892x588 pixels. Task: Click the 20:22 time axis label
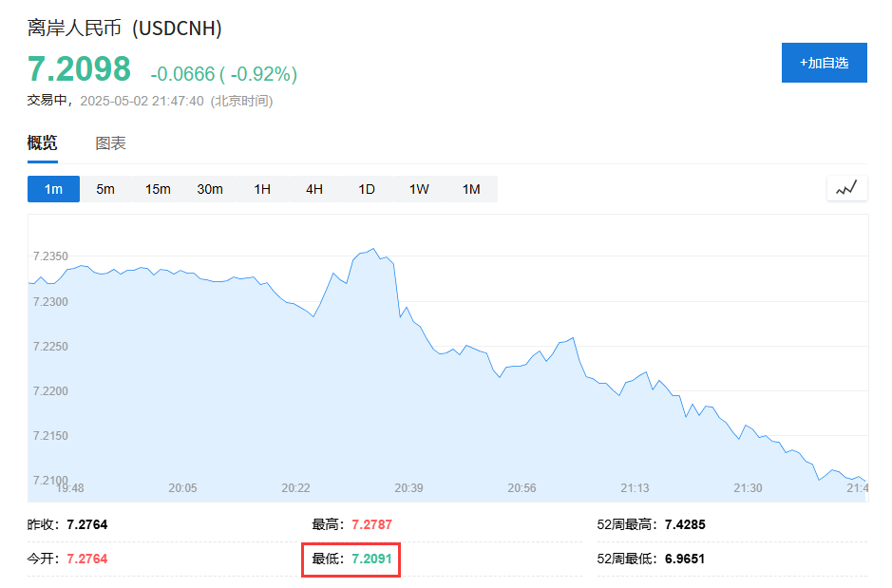(295, 488)
